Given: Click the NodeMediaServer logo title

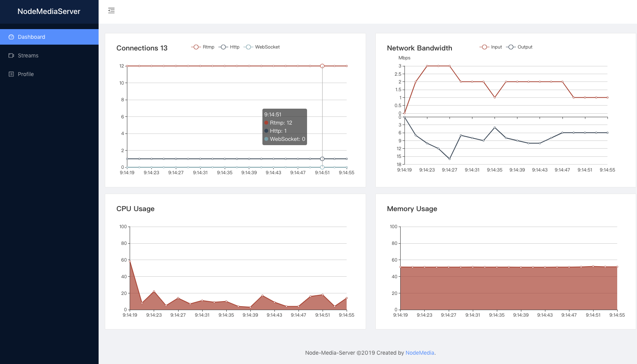Looking at the screenshot, I should click(49, 11).
